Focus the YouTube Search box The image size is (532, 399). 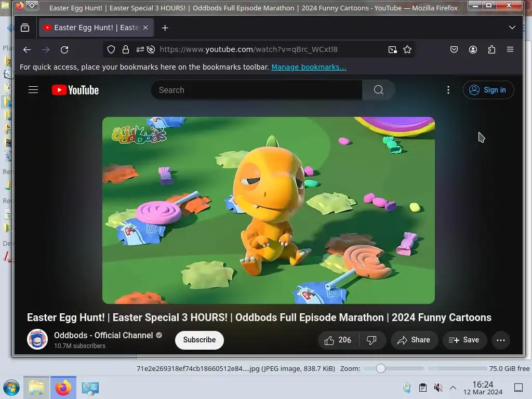(257, 90)
